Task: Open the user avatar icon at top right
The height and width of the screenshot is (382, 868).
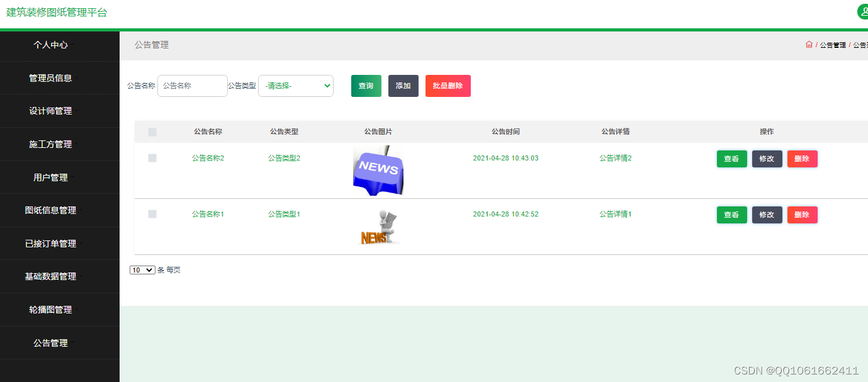Action: coord(863,11)
